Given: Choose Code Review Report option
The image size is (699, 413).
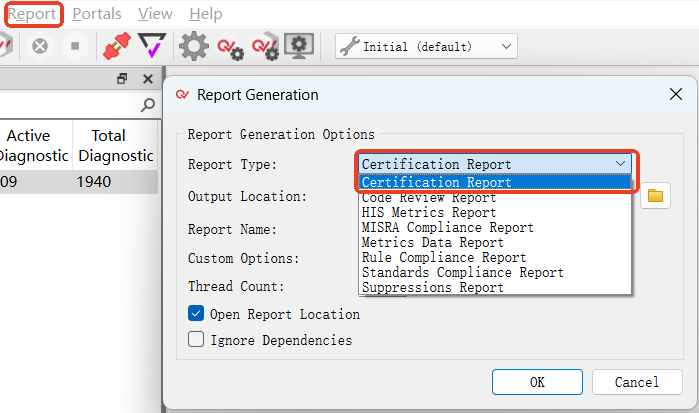Looking at the screenshot, I should (x=495, y=198).
